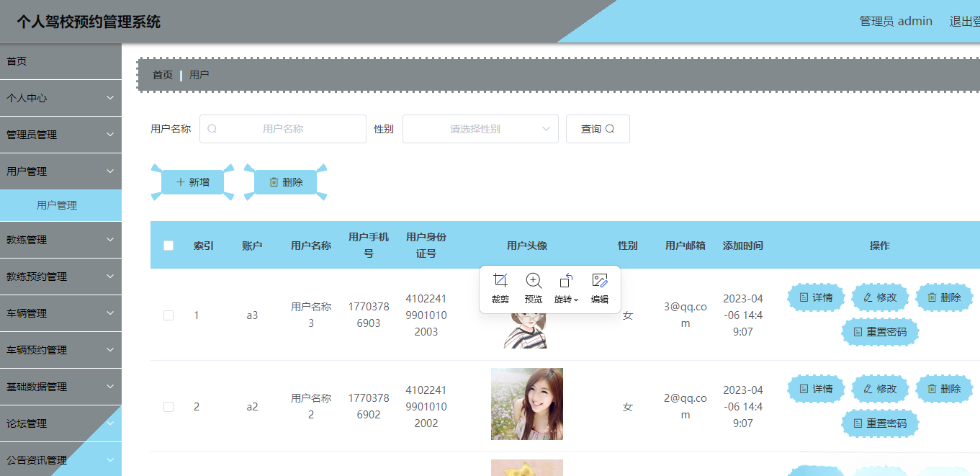This screenshot has height=476, width=980.
Task: Click the 查询 search button
Action: pyautogui.click(x=598, y=128)
